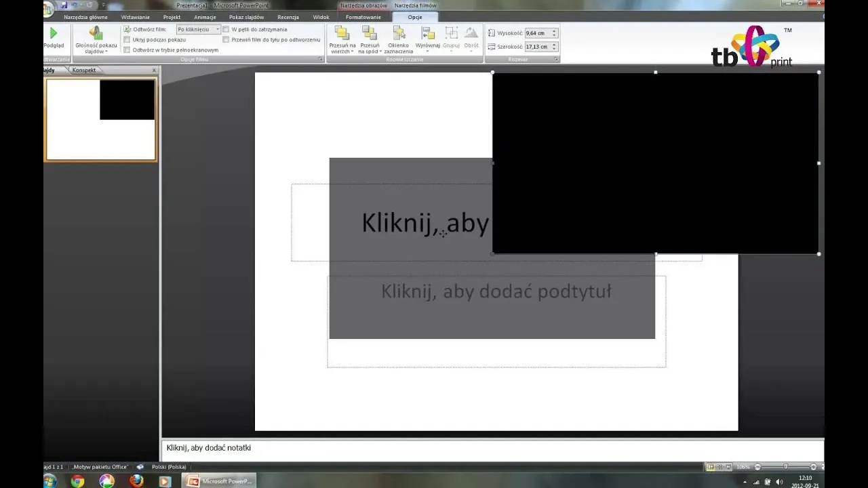The image size is (868, 488).
Task: Click the Wysokość spinner arrows
Action: tap(555, 33)
